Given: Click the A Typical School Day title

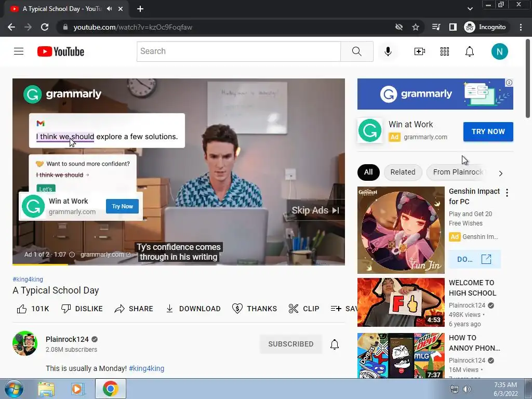Looking at the screenshot, I should (x=56, y=290).
